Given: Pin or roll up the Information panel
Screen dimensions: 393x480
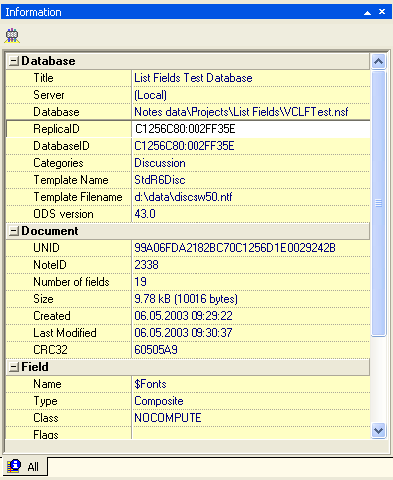Looking at the screenshot, I should (367, 12).
